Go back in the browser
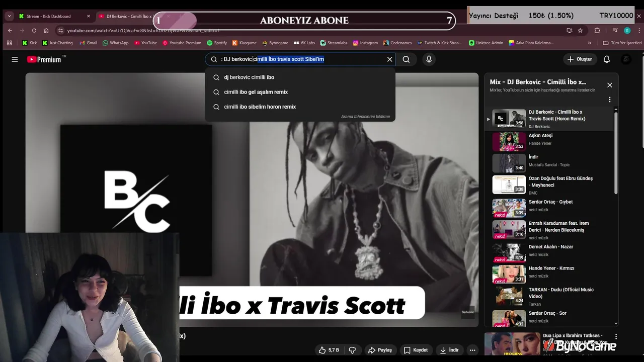This screenshot has width=644, height=362. pyautogui.click(x=10, y=30)
